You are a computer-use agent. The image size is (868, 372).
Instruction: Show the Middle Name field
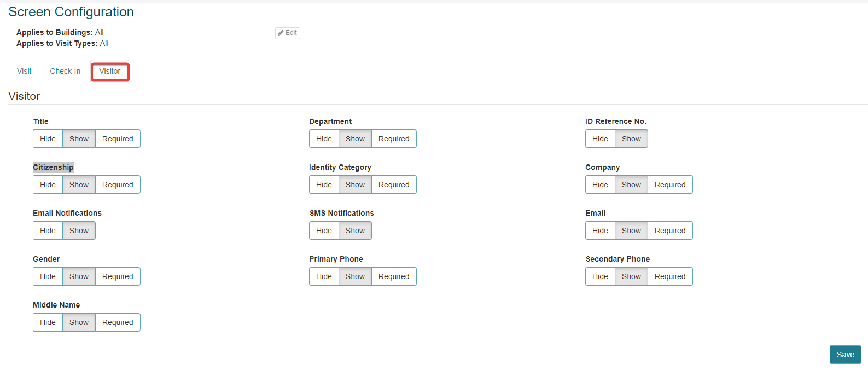click(x=79, y=322)
